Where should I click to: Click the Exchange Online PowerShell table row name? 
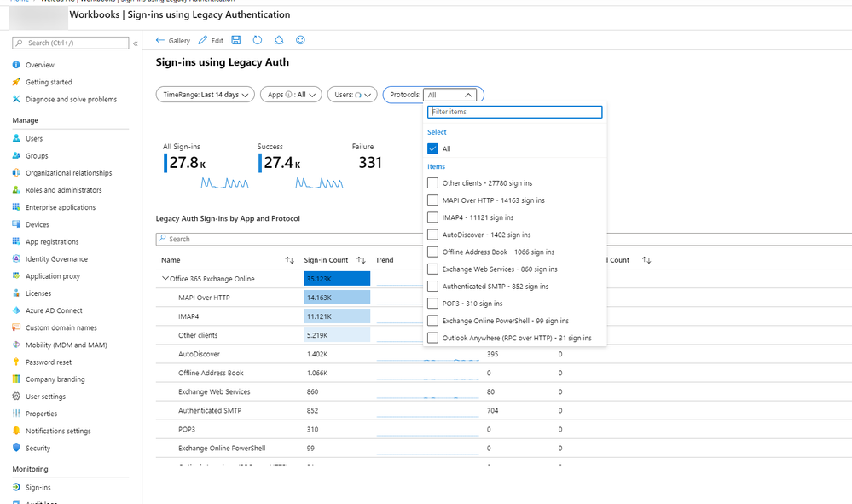pos(222,448)
